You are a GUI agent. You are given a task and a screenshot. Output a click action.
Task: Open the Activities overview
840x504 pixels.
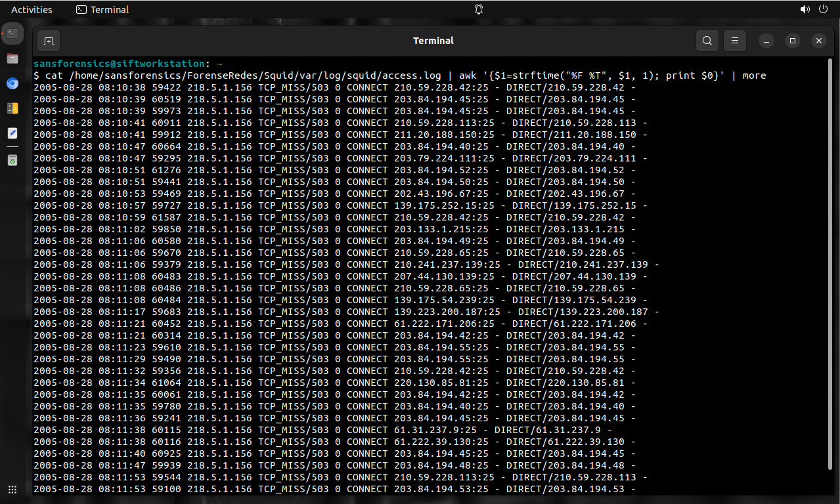tap(32, 9)
